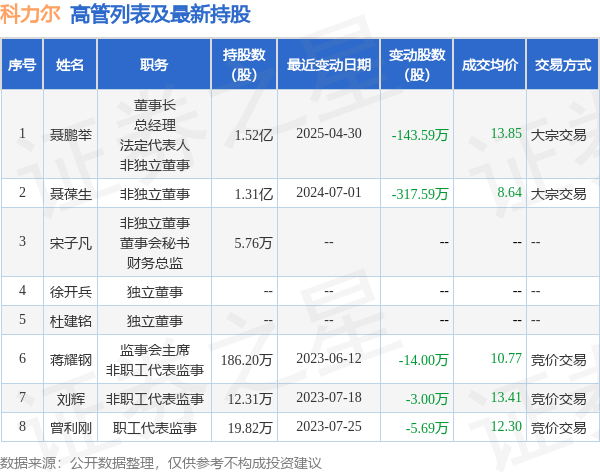The width and height of the screenshot is (600, 472).
Task: Click the name 杜建铭
Action: (71, 321)
